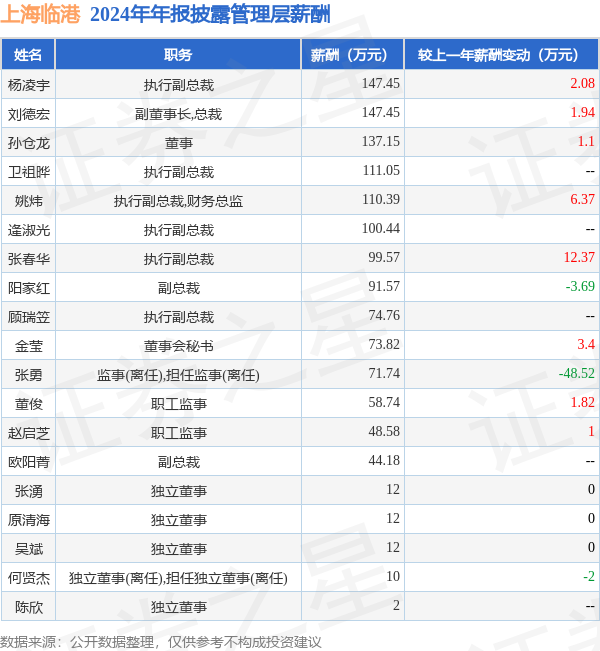
Task: Select the name 杨凌宇
Action: tap(29, 85)
